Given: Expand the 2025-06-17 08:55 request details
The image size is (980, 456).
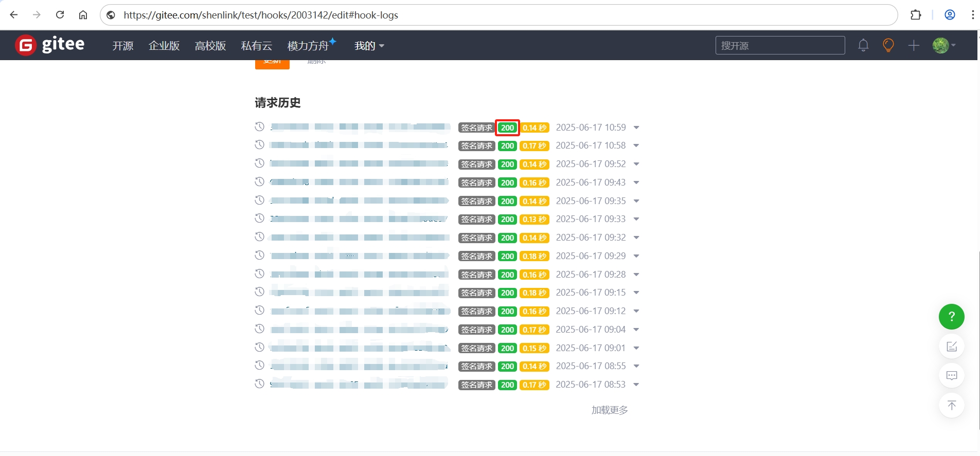Looking at the screenshot, I should pos(636,367).
